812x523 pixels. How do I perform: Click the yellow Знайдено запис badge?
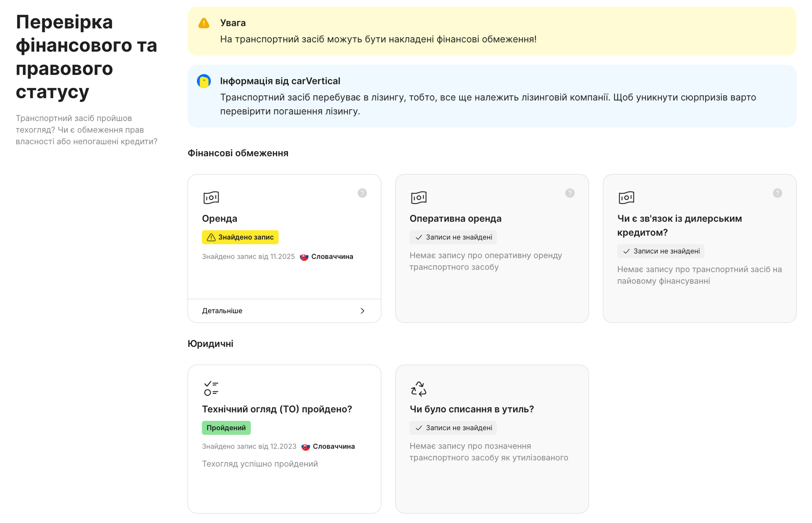pos(240,237)
